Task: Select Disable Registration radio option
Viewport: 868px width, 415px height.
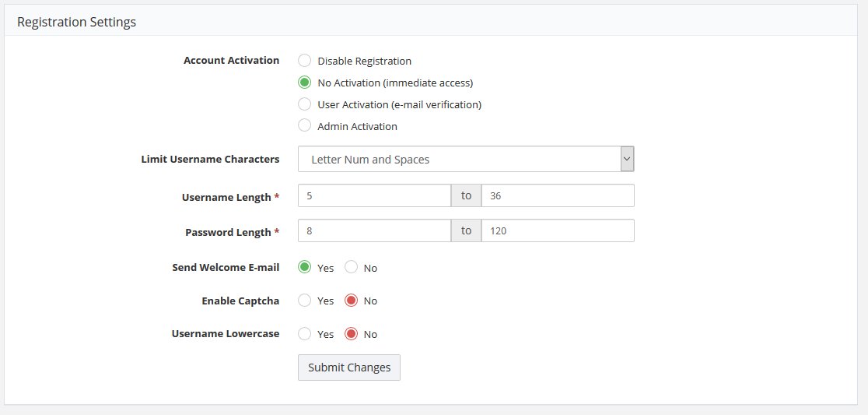Action: pos(305,61)
